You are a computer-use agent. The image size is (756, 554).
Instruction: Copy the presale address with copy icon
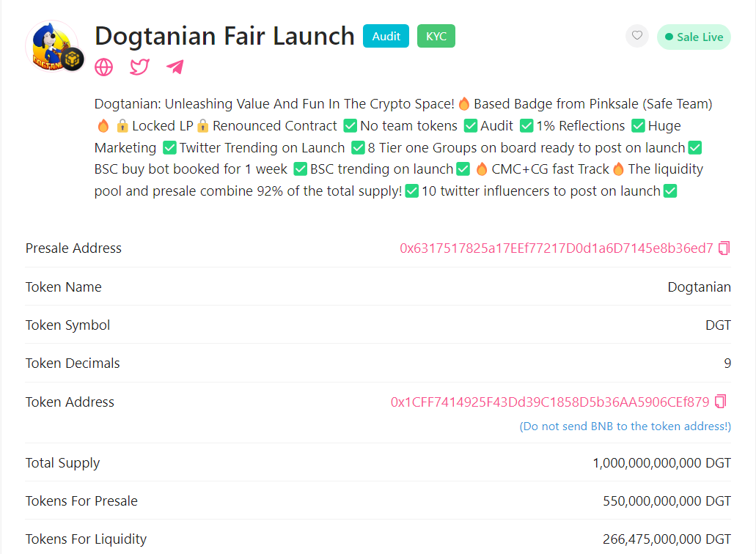point(724,248)
